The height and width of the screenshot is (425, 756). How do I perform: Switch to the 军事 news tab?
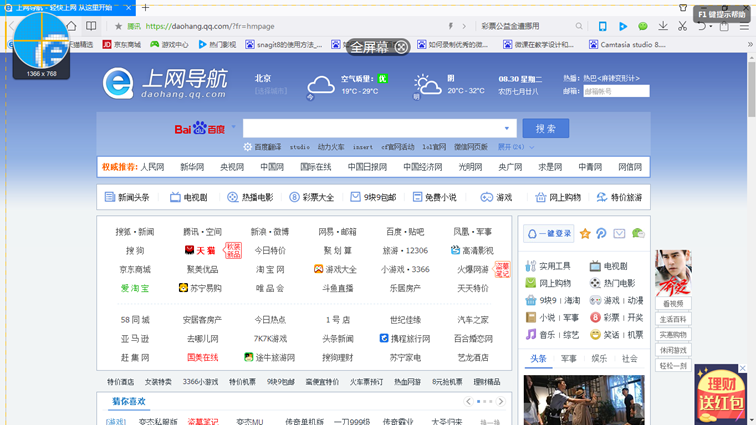click(x=568, y=358)
